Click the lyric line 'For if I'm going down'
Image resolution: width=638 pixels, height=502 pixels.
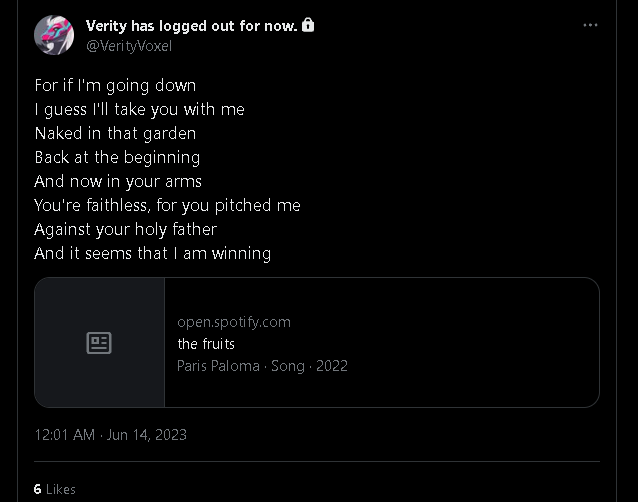click(115, 85)
